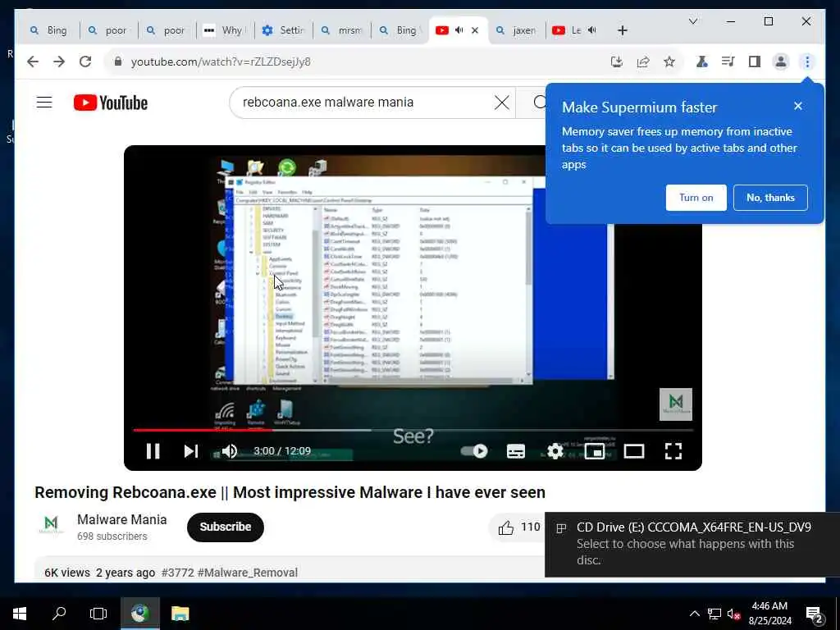
Task: Click the site lock icon in the address bar
Action: click(118, 62)
